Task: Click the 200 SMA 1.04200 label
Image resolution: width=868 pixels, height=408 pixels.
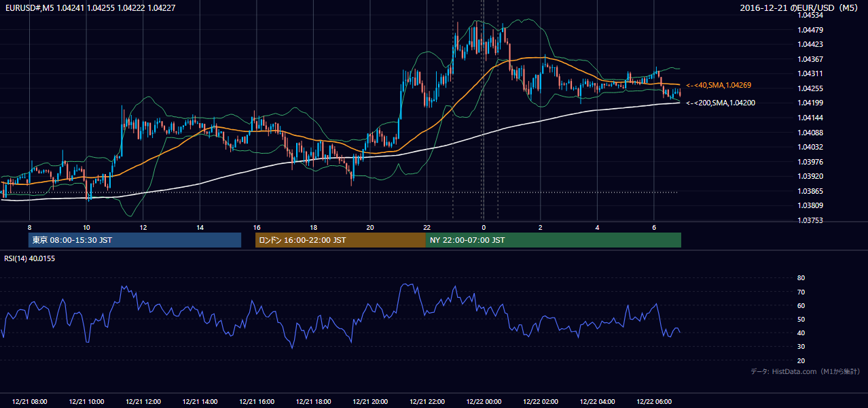Action: (720, 103)
